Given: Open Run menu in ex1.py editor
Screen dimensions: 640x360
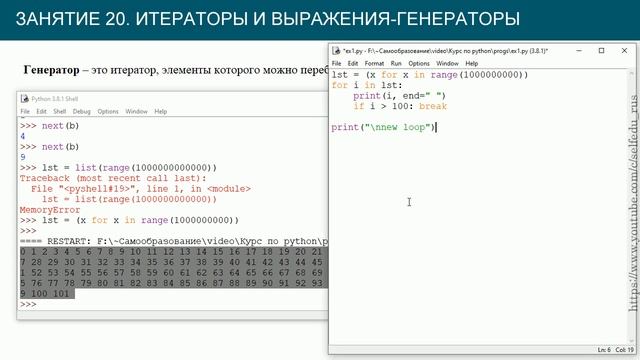Looking at the screenshot, I should click(396, 63).
